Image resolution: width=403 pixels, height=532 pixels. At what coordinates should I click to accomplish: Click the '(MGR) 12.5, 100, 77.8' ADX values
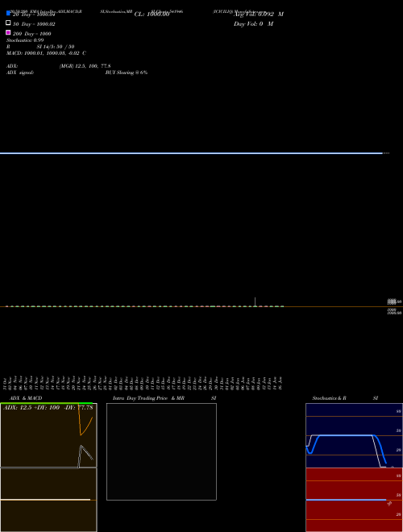click(85, 66)
